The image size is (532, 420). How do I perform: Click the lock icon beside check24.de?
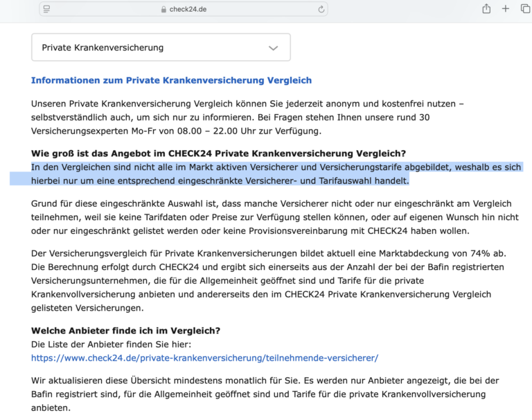(164, 10)
